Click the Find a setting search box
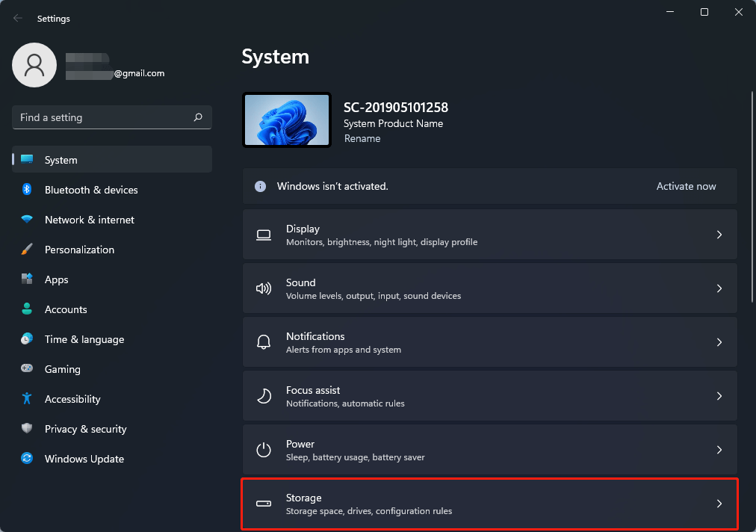The image size is (756, 532). [111, 117]
